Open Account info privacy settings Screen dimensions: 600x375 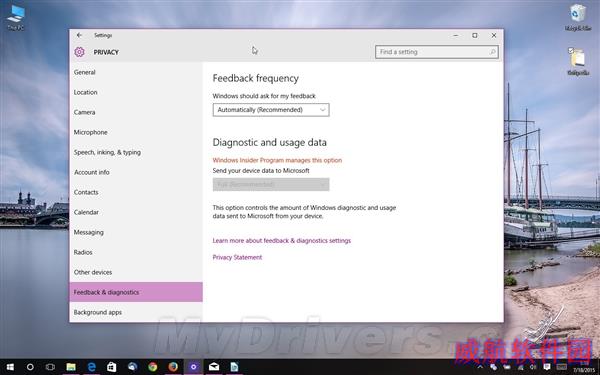pyautogui.click(x=136, y=172)
